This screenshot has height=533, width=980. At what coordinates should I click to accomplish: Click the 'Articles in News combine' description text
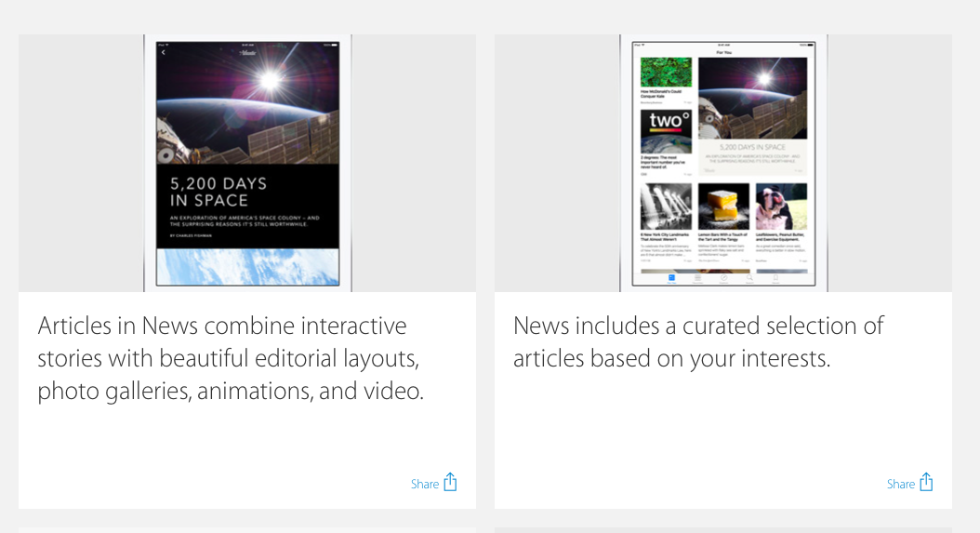[x=231, y=358]
